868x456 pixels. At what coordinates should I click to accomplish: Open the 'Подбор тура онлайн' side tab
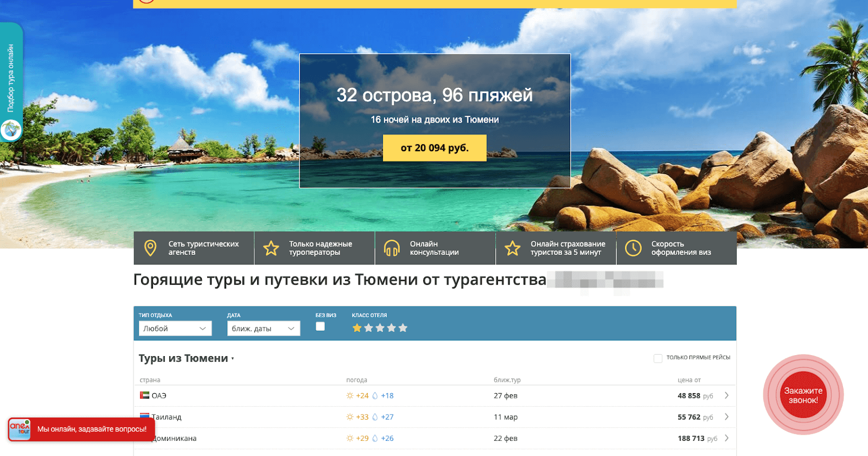[11, 78]
